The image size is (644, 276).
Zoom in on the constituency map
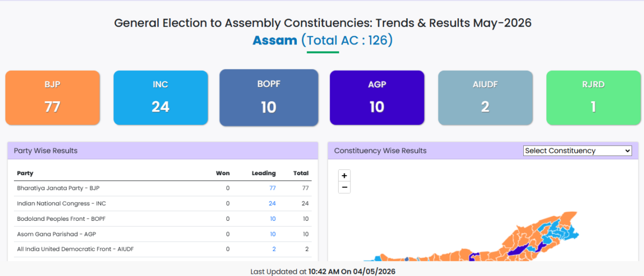[x=345, y=175]
